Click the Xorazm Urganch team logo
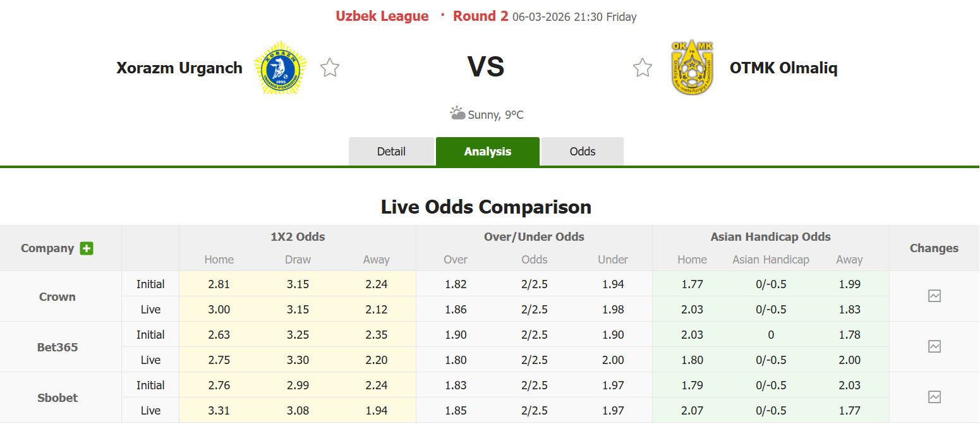The image size is (980, 431). click(280, 68)
